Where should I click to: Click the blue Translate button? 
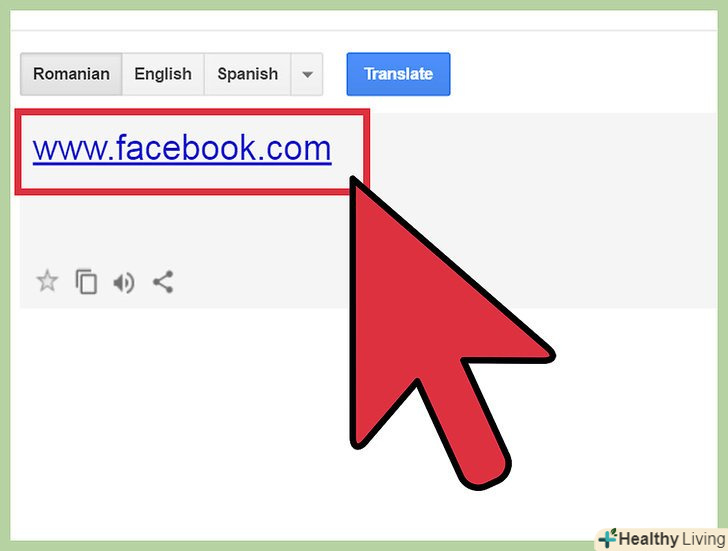[398, 74]
